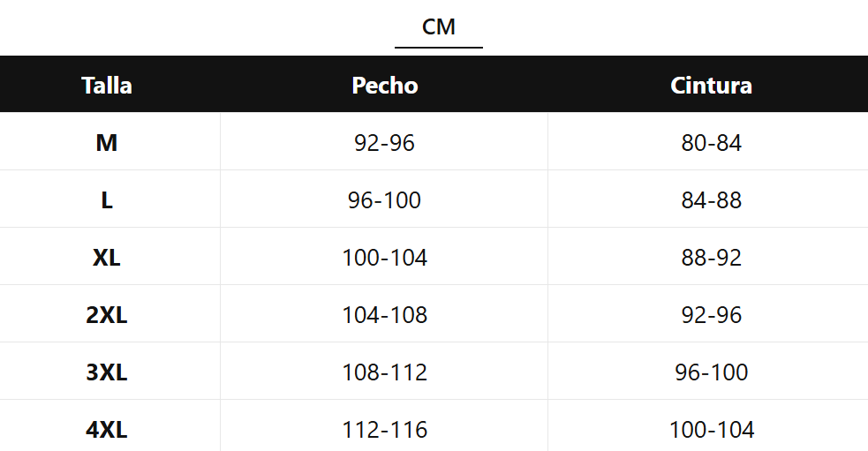This screenshot has width=868, height=451.
Task: Click the 92-96 chest value for M
Action: tap(385, 143)
